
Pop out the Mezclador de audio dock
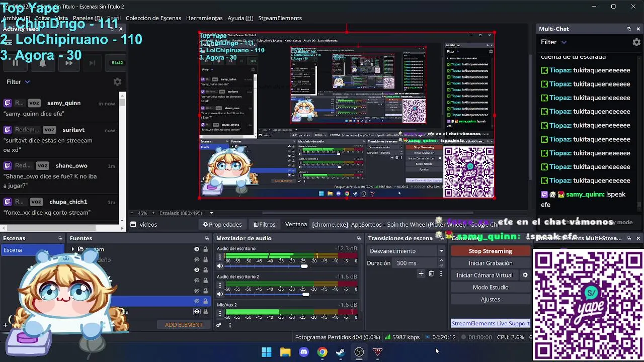click(359, 238)
